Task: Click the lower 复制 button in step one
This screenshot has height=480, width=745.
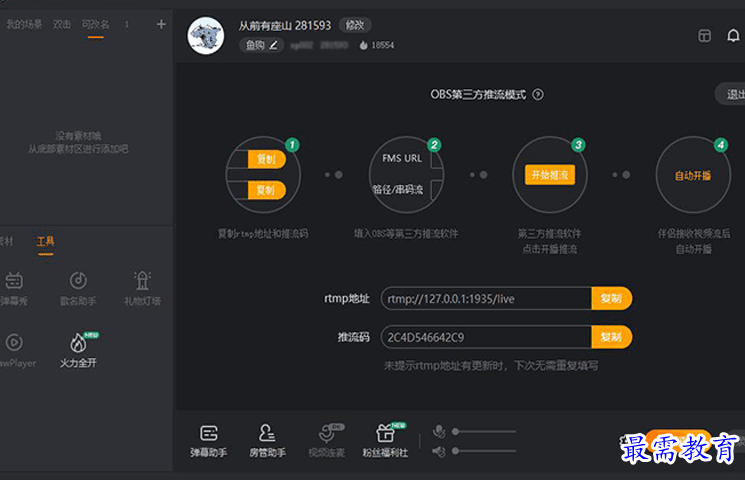Action: tap(267, 191)
